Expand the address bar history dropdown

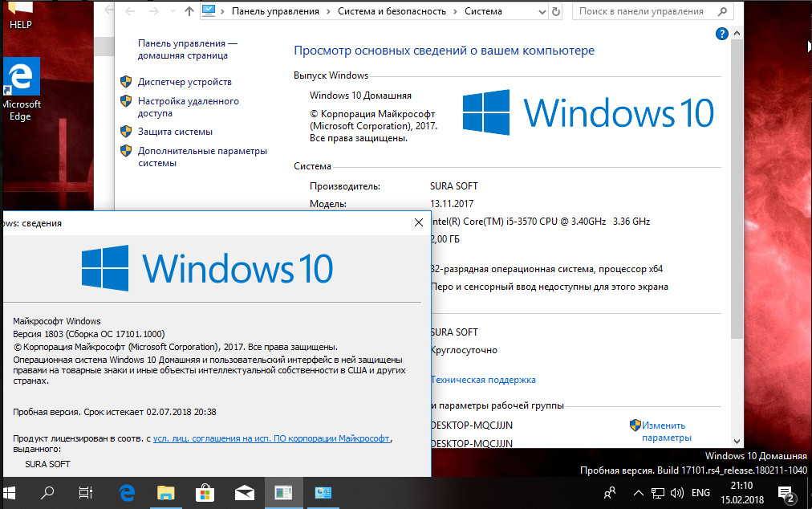tap(542, 11)
